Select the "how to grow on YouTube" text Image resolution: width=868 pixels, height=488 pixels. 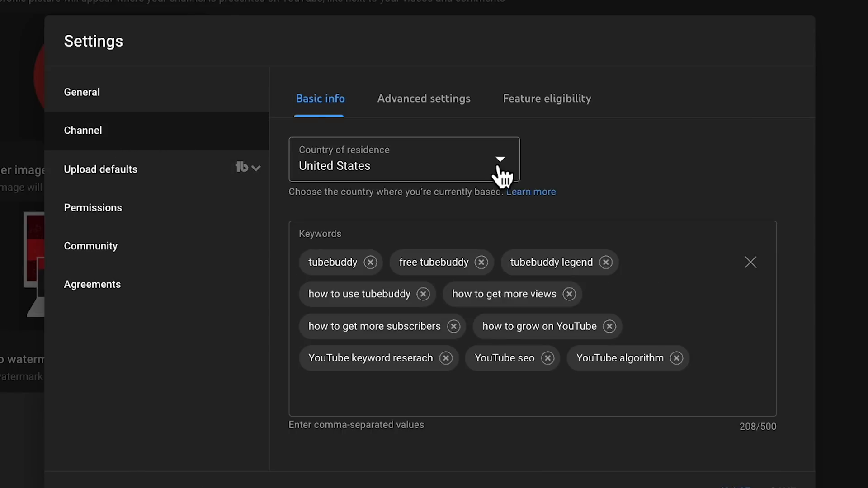539,326
